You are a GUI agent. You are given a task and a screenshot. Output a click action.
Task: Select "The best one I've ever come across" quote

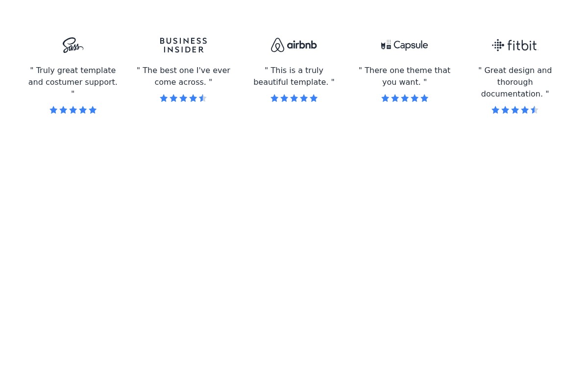(x=183, y=76)
